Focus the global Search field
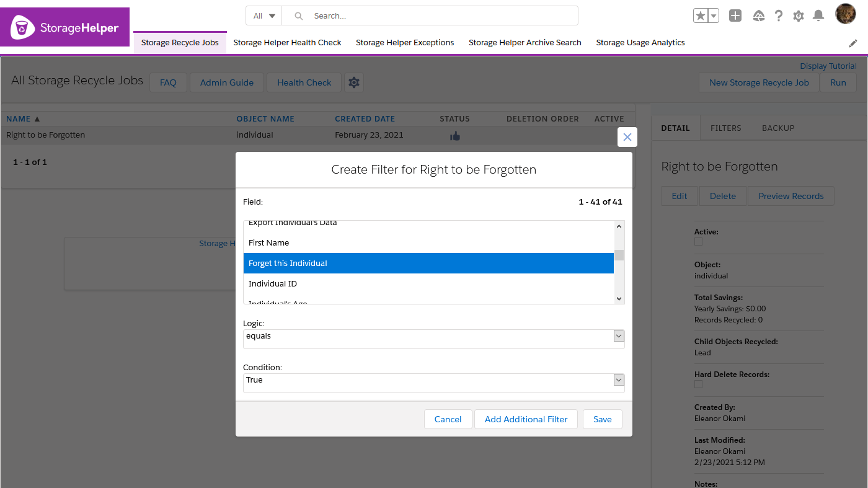The width and height of the screenshot is (868, 488). (x=430, y=16)
